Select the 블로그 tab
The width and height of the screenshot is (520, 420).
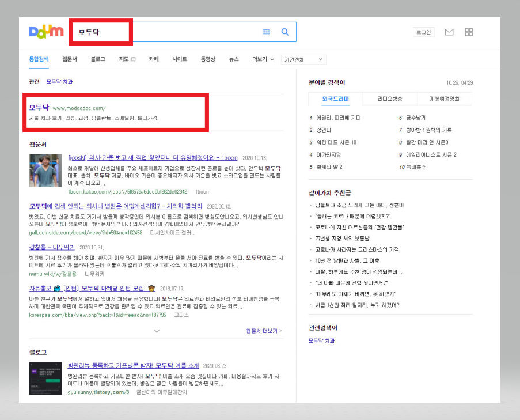(x=98, y=59)
